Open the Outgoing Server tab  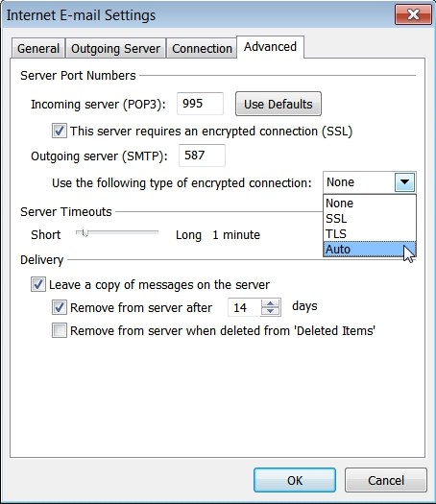tap(115, 49)
